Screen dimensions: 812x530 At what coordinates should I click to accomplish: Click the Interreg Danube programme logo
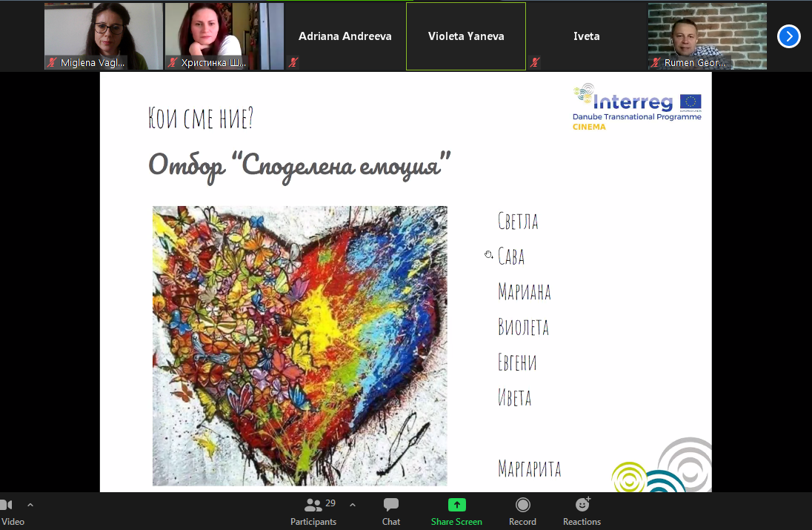click(637, 107)
